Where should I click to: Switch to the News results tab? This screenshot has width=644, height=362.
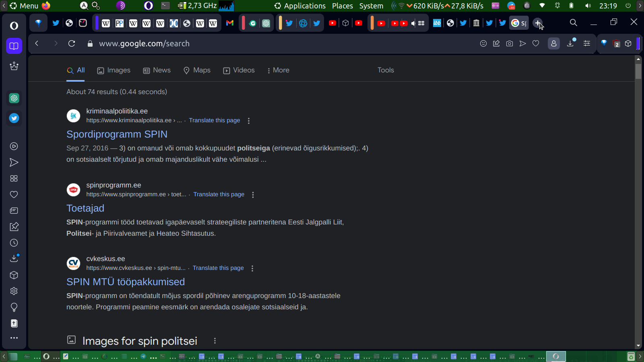coord(157,70)
